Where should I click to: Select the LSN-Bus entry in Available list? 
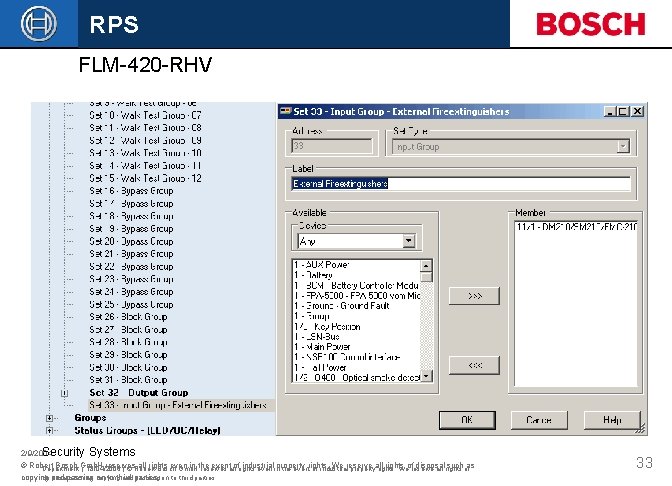tap(317, 337)
